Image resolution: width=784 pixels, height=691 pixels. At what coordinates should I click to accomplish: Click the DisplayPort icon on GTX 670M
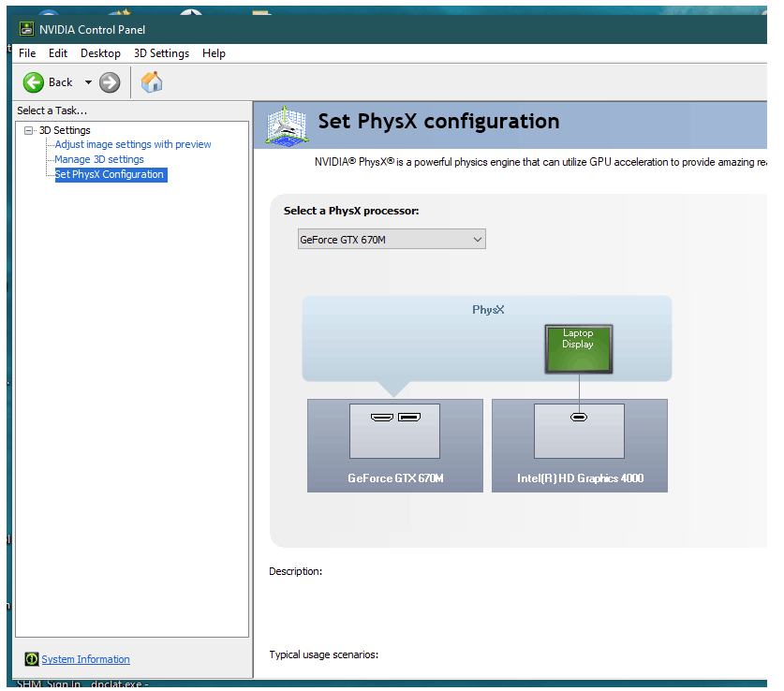click(409, 418)
